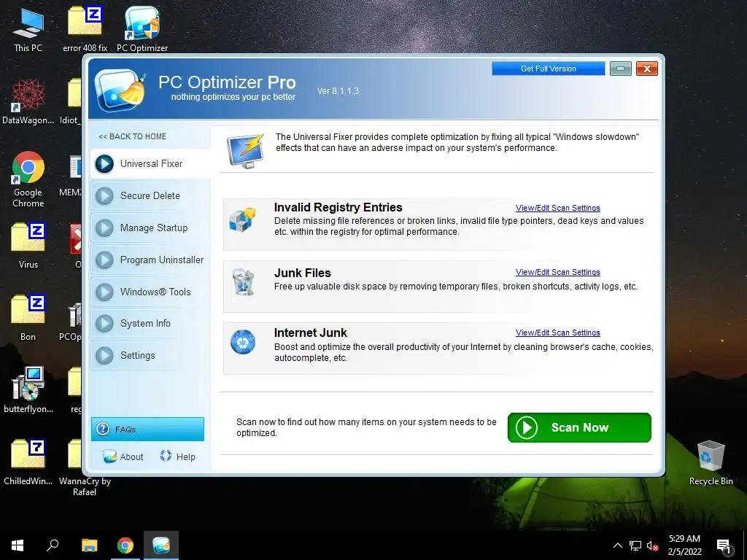Open View/Edit Scan Settings for Invalid Registry Entries
Screen dimensions: 747x560
coord(558,208)
